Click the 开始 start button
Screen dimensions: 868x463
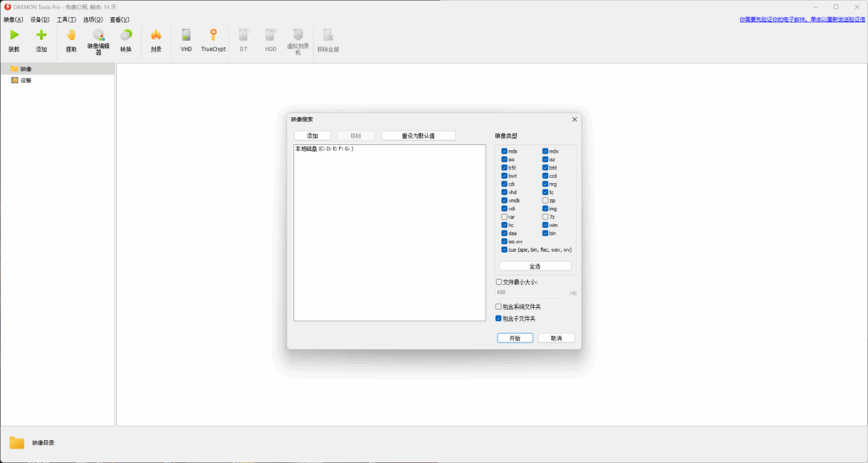[515, 337]
